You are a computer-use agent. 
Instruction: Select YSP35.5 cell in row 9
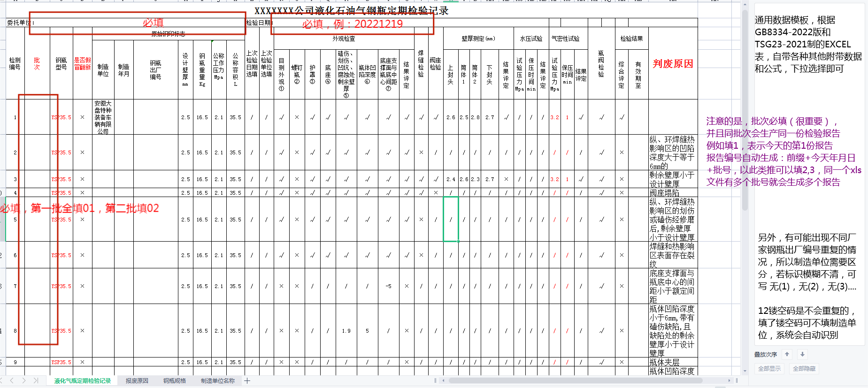61,362
